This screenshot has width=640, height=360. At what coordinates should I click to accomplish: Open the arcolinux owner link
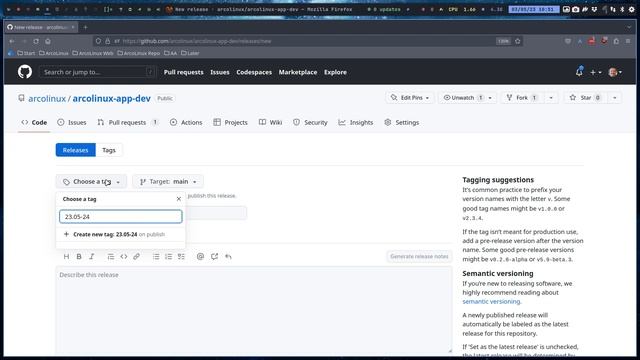[47, 98]
